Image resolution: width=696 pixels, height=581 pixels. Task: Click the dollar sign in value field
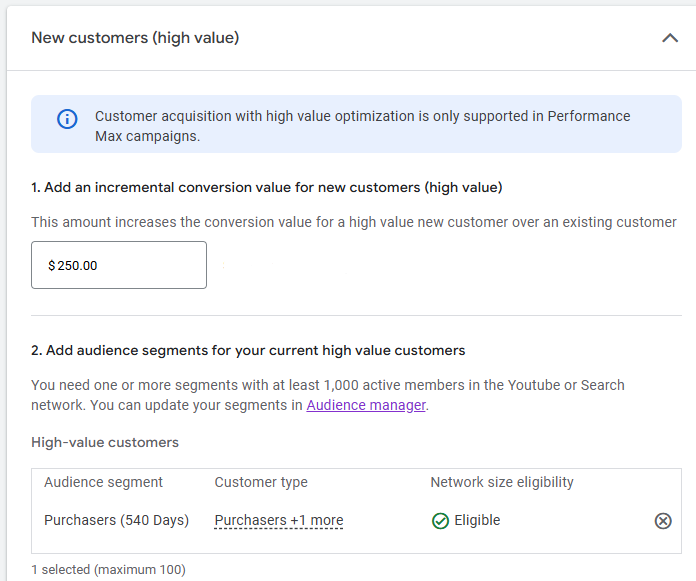[52, 266]
